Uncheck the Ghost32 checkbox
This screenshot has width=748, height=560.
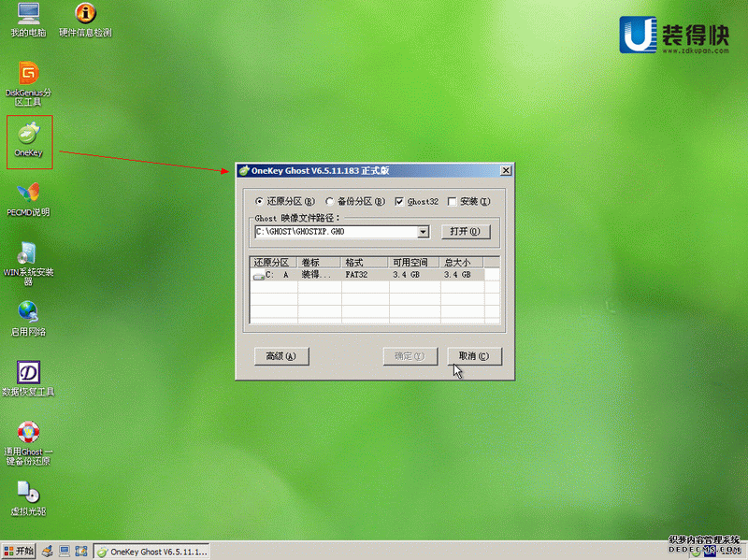coord(399,202)
